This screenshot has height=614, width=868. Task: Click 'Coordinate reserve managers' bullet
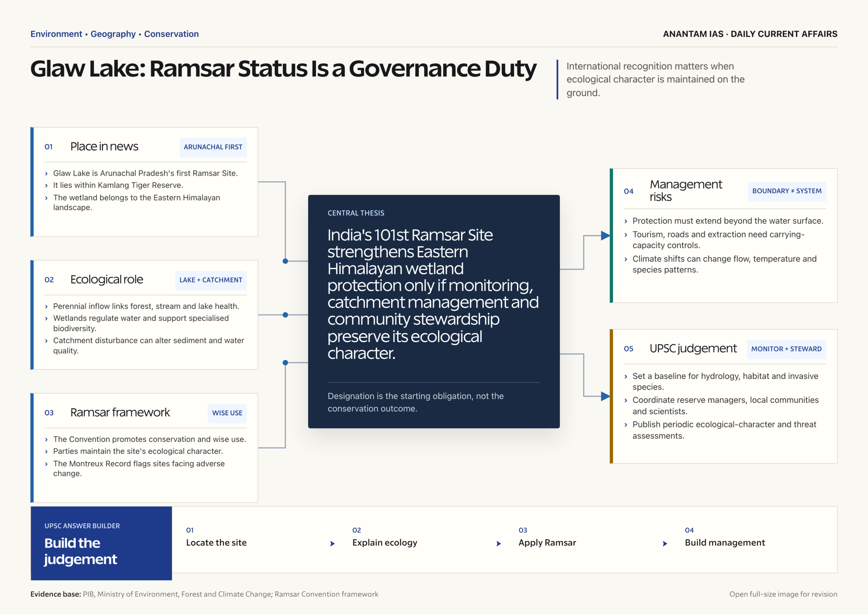click(x=726, y=406)
